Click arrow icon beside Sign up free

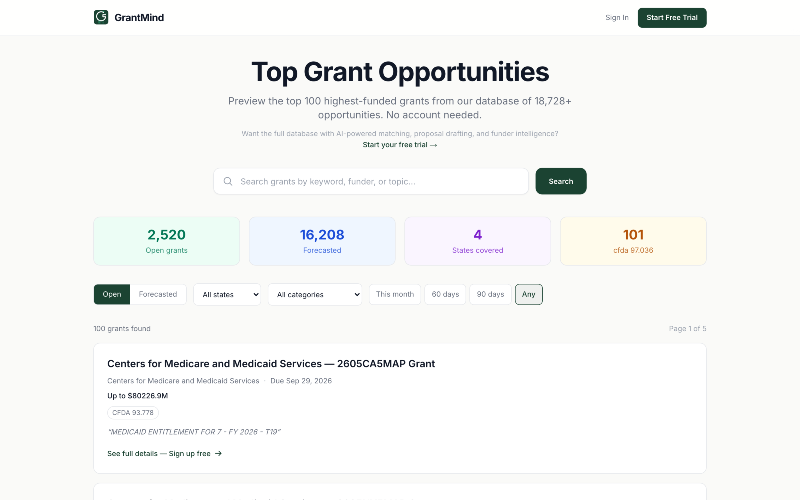tap(218, 453)
